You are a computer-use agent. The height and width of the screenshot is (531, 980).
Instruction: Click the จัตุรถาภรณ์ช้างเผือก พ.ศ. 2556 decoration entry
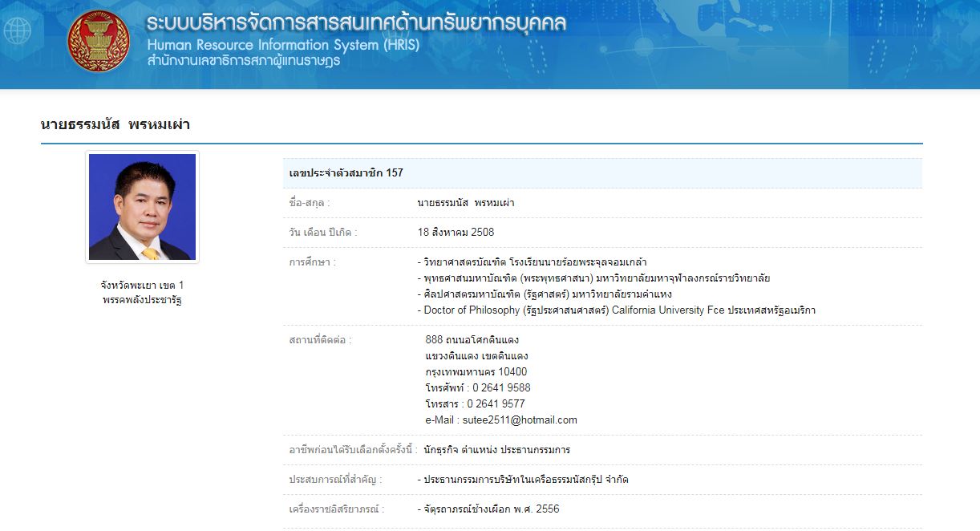point(488,509)
